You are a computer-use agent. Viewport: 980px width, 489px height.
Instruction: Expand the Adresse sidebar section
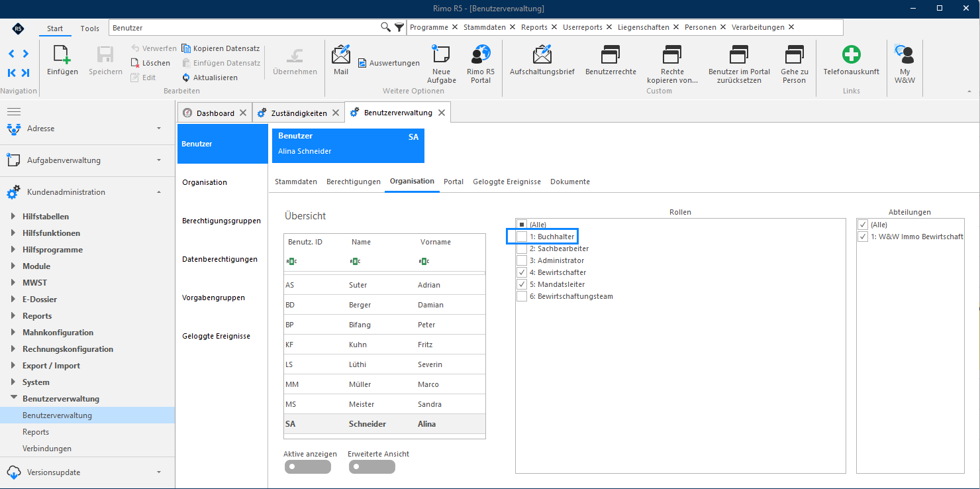(x=87, y=129)
